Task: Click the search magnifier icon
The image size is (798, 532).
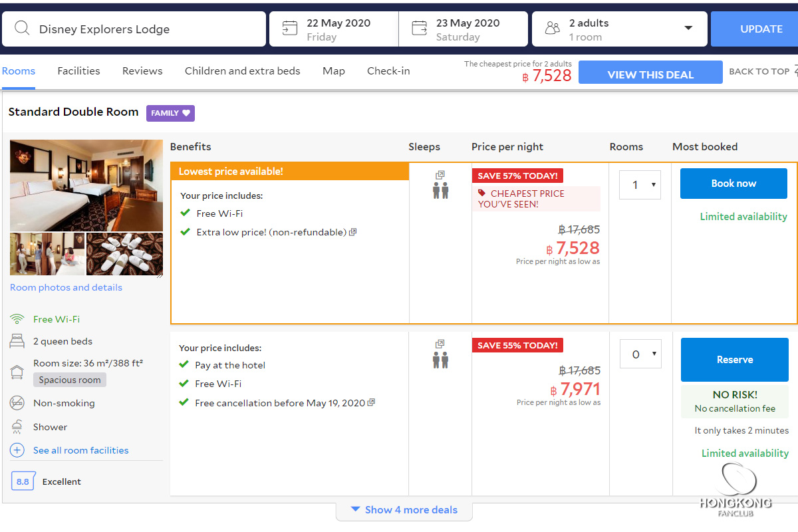Action: click(23, 29)
